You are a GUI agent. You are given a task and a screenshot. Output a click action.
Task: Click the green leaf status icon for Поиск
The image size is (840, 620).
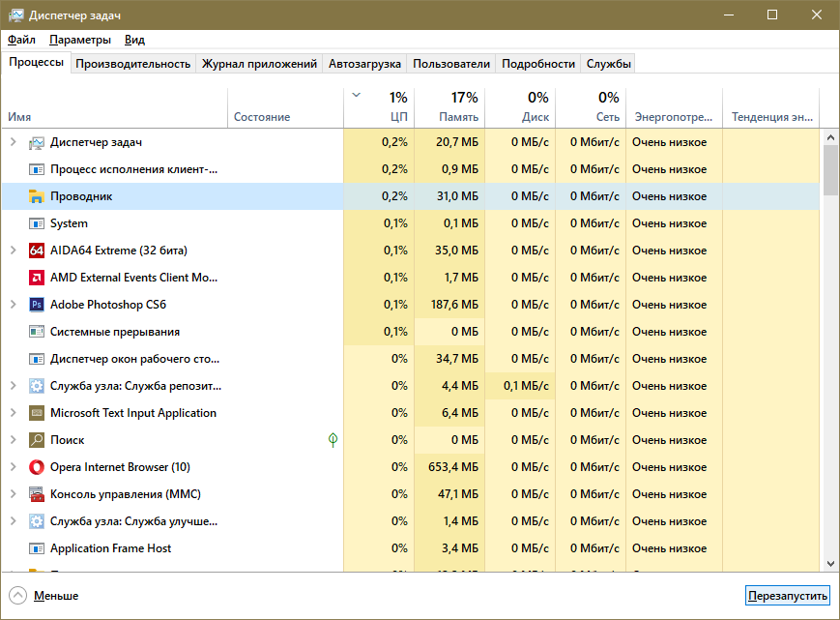click(333, 440)
